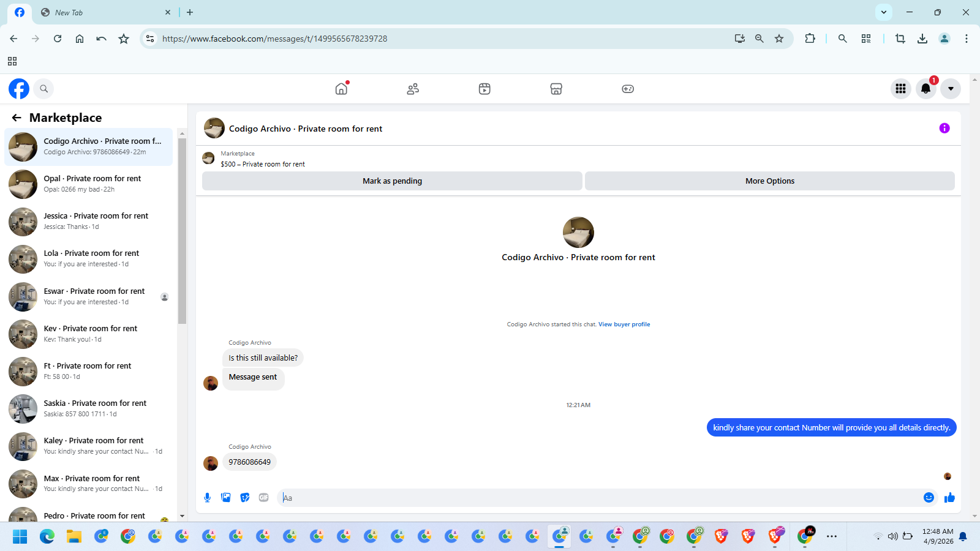Record a voice clip with microphone icon

(207, 498)
